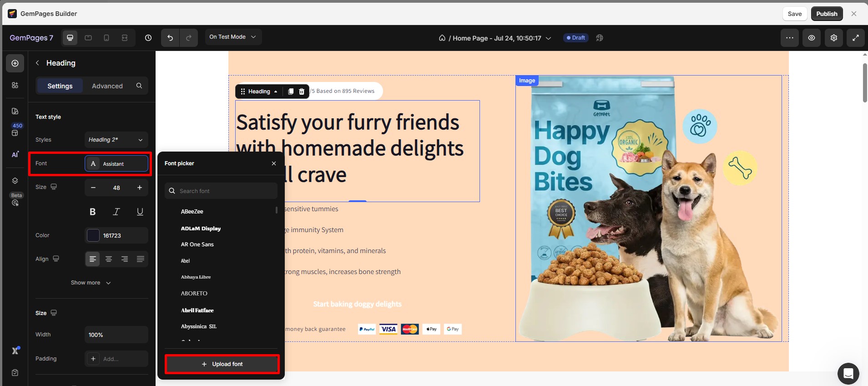The image size is (868, 386).
Task: Click the Publish button
Action: [x=827, y=14]
